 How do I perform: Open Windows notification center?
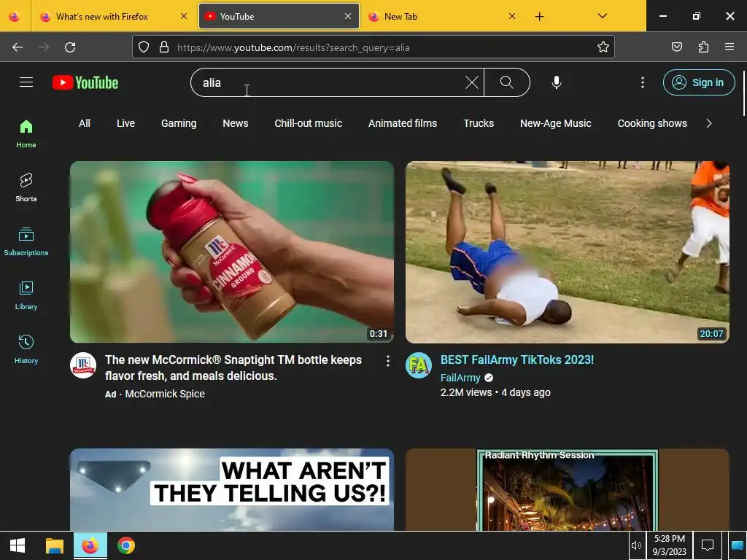click(x=708, y=545)
